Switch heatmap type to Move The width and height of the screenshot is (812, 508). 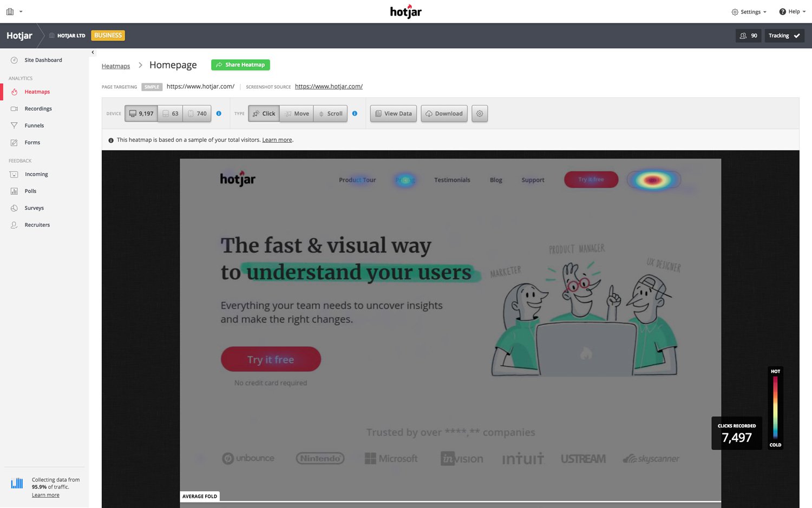[297, 114]
